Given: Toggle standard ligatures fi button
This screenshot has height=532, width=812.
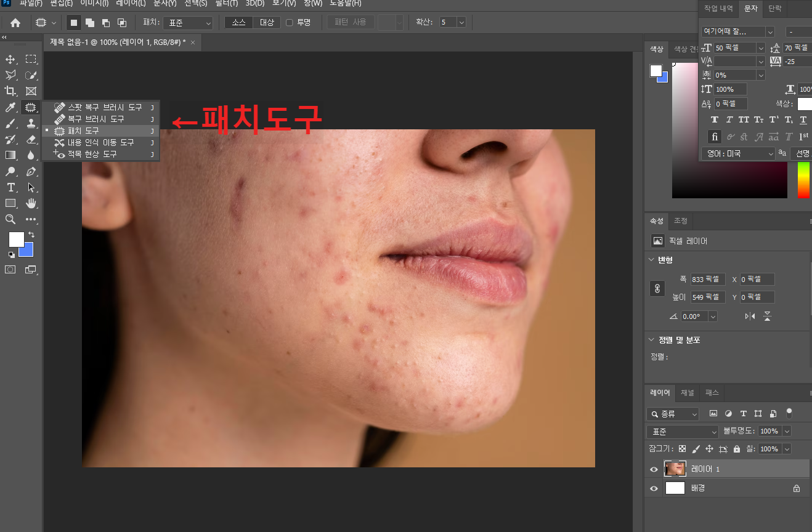Looking at the screenshot, I should (x=715, y=137).
